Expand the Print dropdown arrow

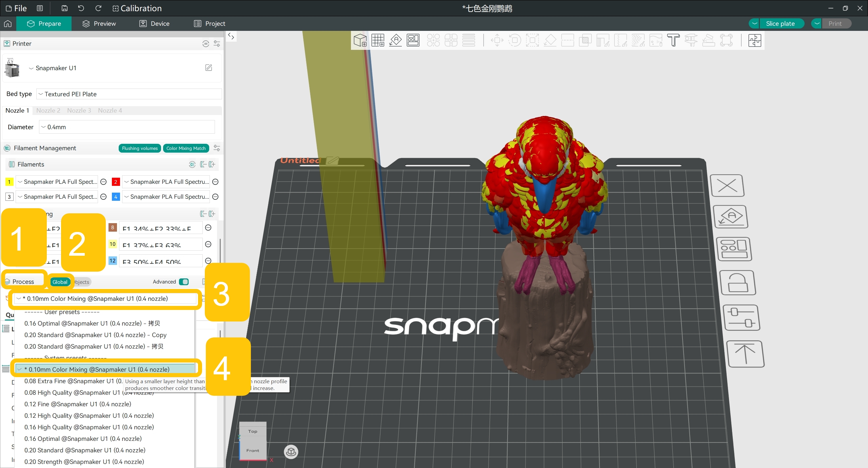tap(817, 24)
